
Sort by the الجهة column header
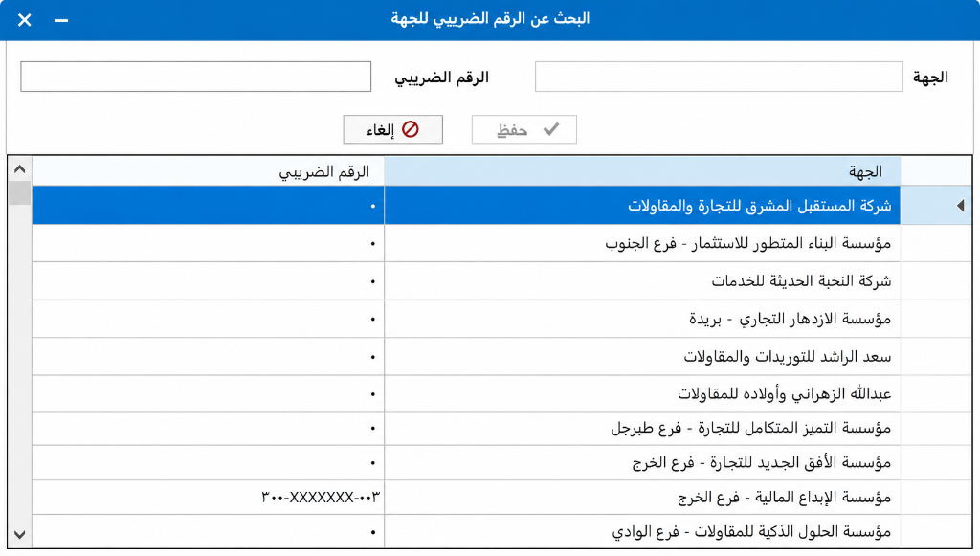click(x=642, y=171)
